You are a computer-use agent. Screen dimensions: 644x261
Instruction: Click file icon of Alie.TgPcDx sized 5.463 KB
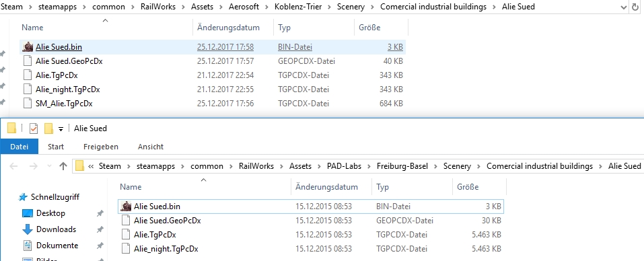pos(126,235)
